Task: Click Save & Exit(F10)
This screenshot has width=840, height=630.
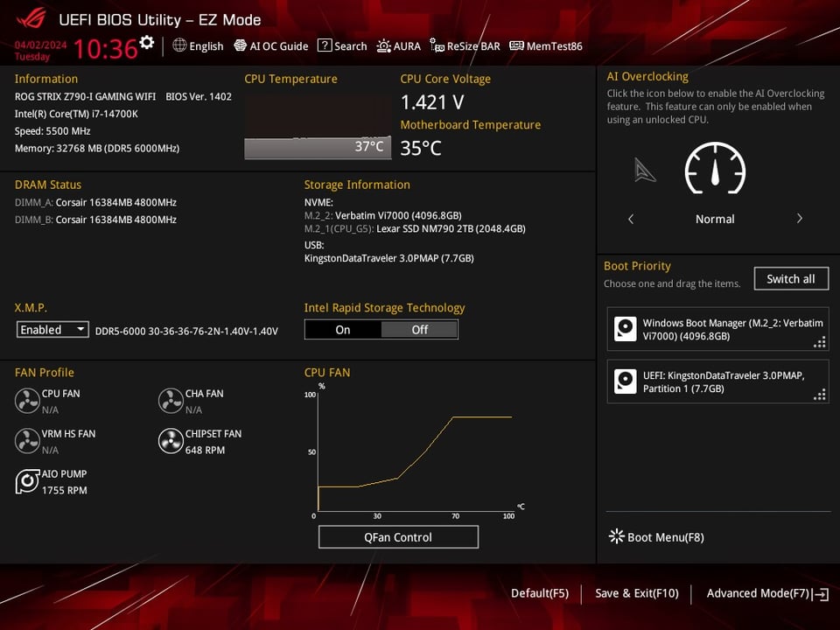Action: tap(636, 593)
